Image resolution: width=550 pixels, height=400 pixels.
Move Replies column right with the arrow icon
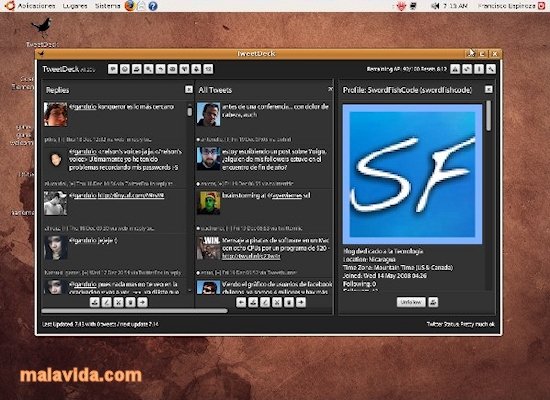142,302
